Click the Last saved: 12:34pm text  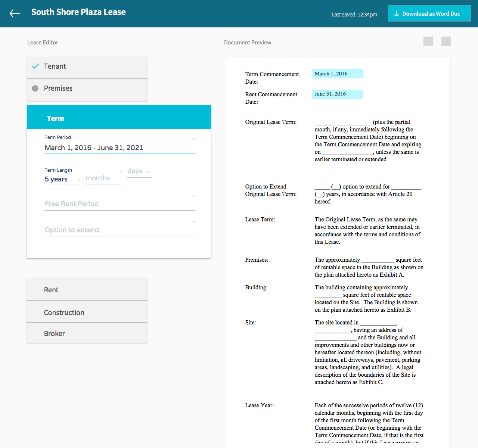pos(354,15)
